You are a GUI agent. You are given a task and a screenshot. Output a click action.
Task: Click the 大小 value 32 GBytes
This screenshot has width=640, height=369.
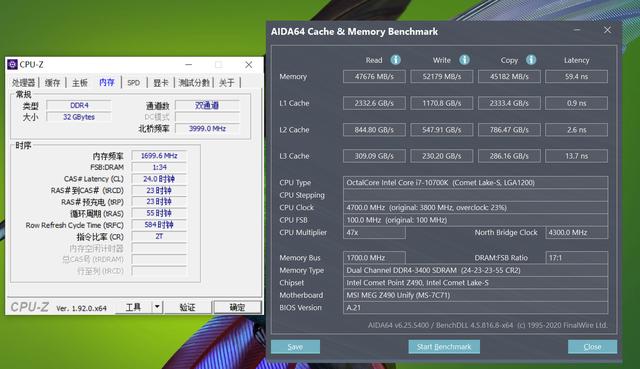click(79, 117)
